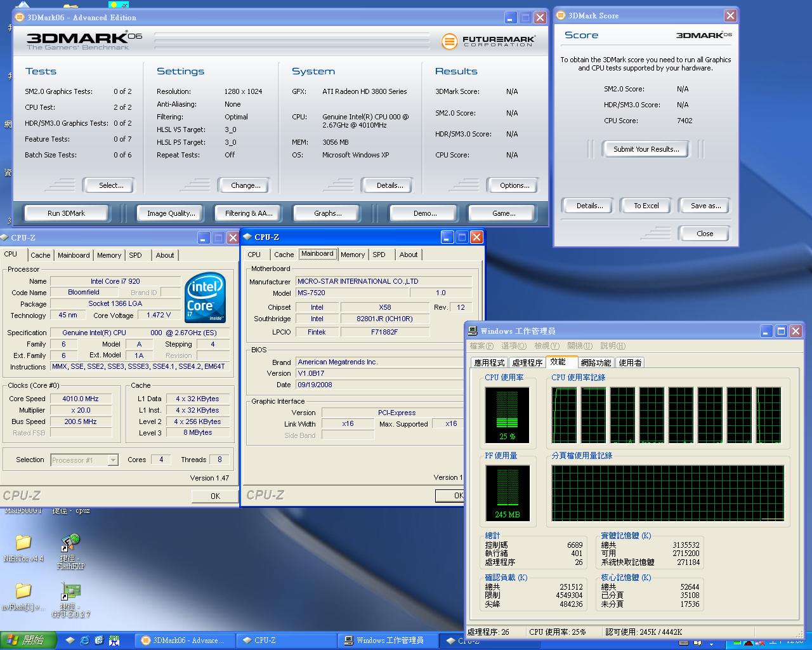Click the PF usage 245 MB meter
Screen dimensions: 812x650
[507, 493]
